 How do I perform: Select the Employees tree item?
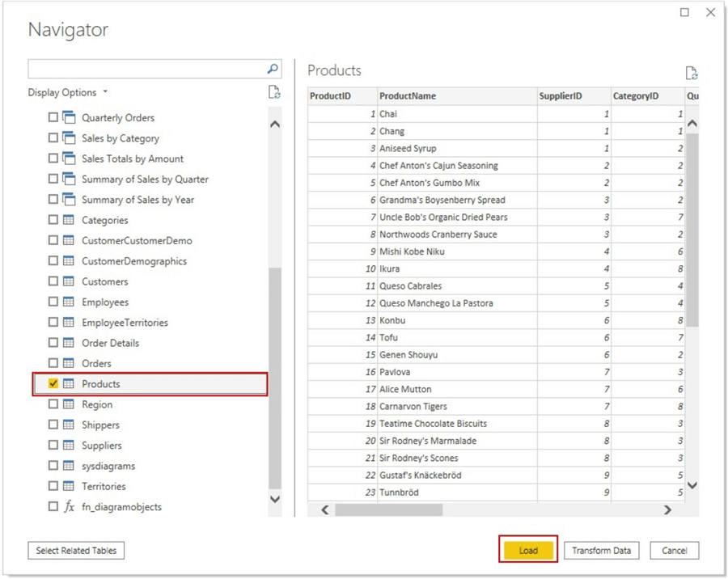(x=104, y=302)
